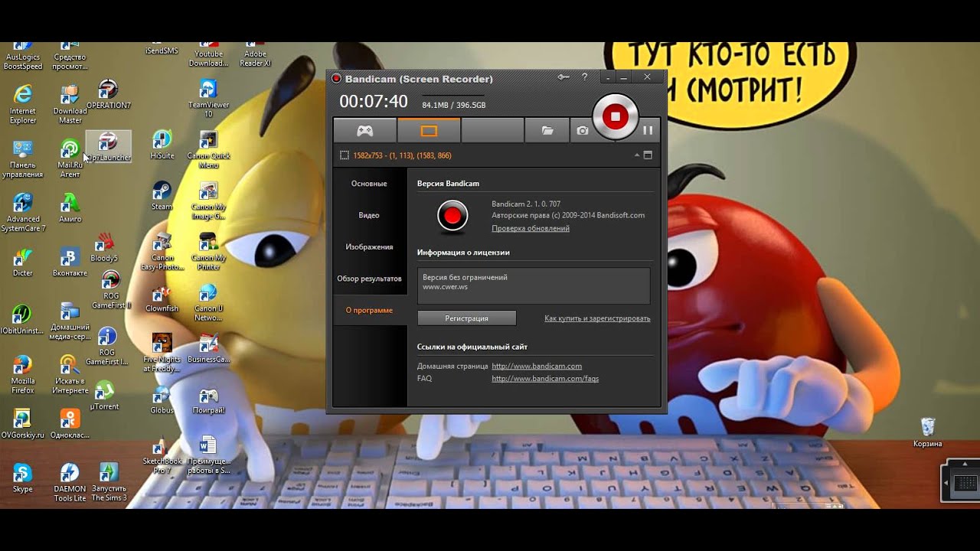Open TeamViewer 10 shortcut

[208, 99]
